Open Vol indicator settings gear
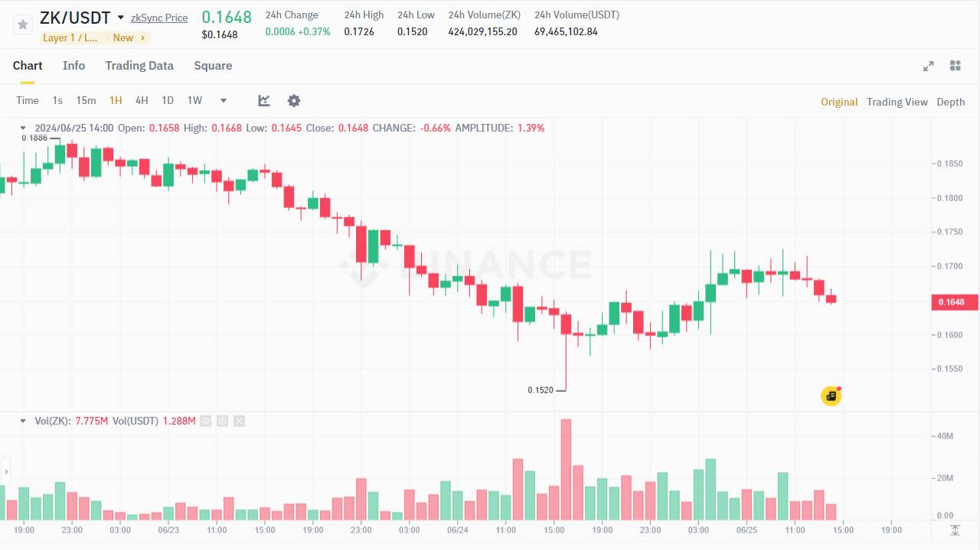This screenshot has height=550, width=980. [222, 421]
